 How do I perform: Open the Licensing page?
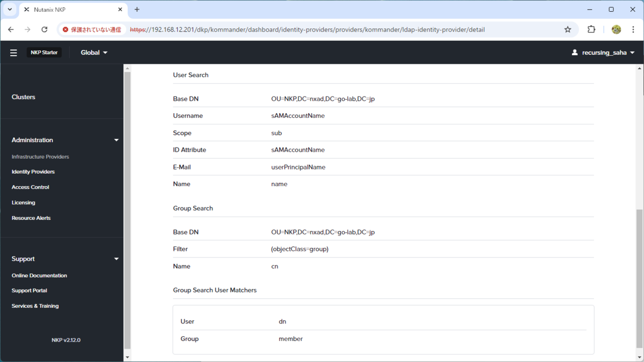click(x=24, y=203)
